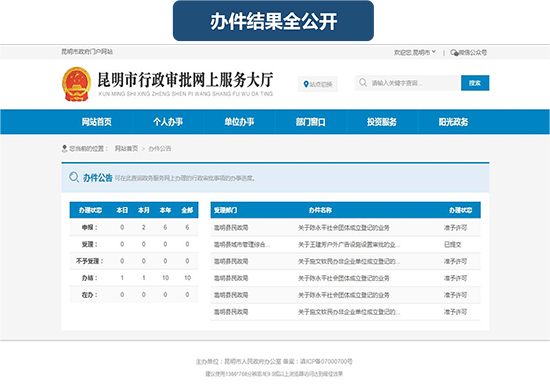Open the 昆明市政府门户网站 link at top
Image resolution: width=550 pixels, height=390 pixels.
click(x=87, y=52)
